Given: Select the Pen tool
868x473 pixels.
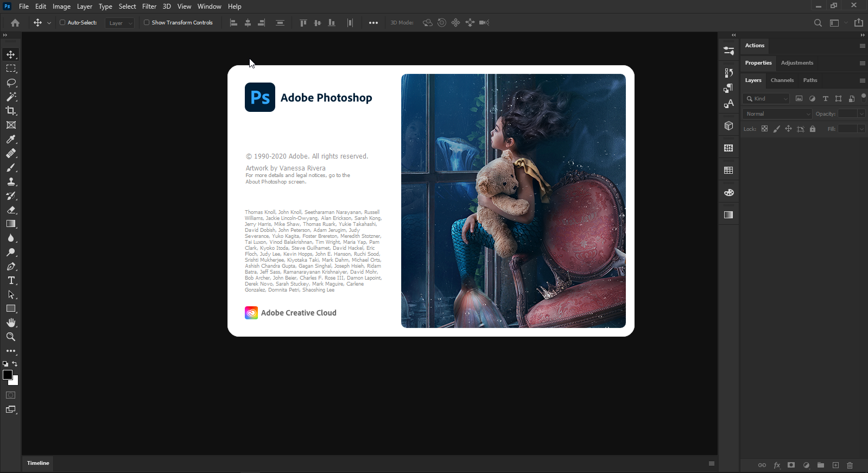Looking at the screenshot, I should [x=11, y=266].
